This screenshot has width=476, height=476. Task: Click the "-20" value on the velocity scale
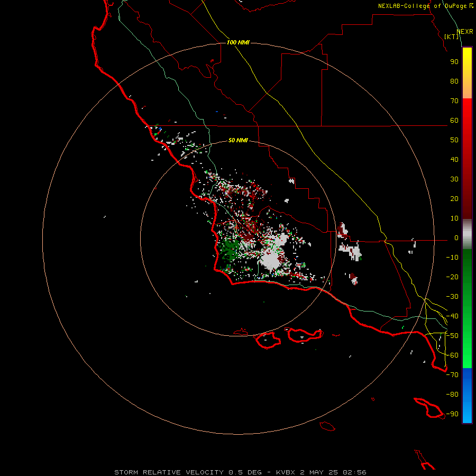452,277
